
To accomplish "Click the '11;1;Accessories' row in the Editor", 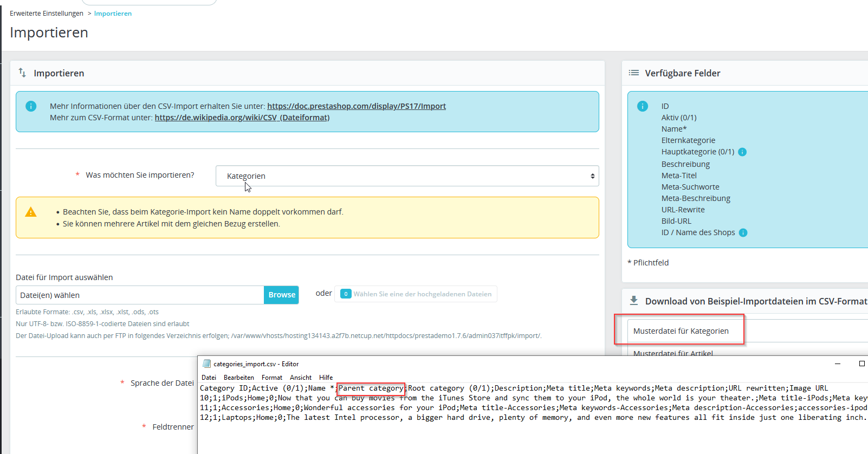I will tap(534, 408).
